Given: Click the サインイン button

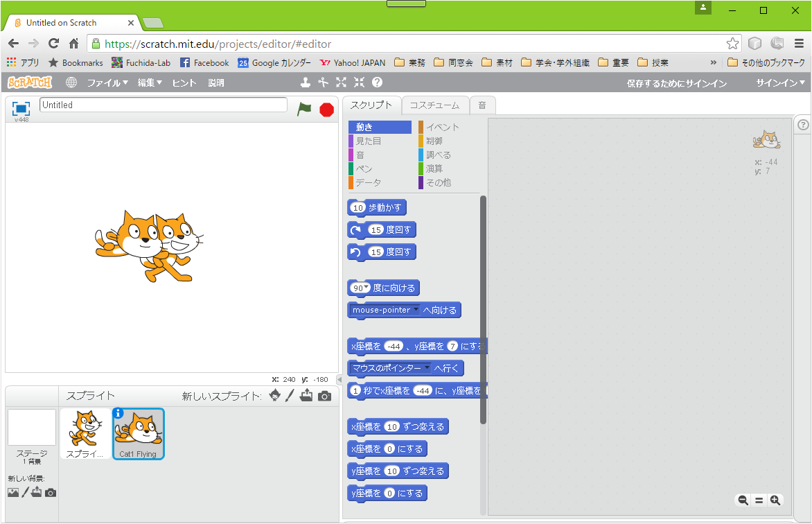Looking at the screenshot, I should [x=781, y=82].
